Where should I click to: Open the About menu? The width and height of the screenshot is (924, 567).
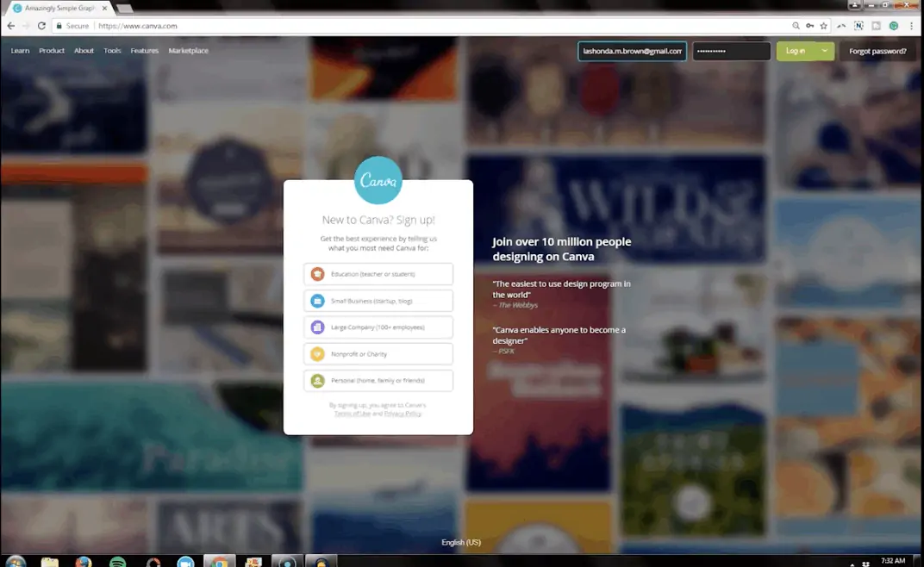(84, 51)
